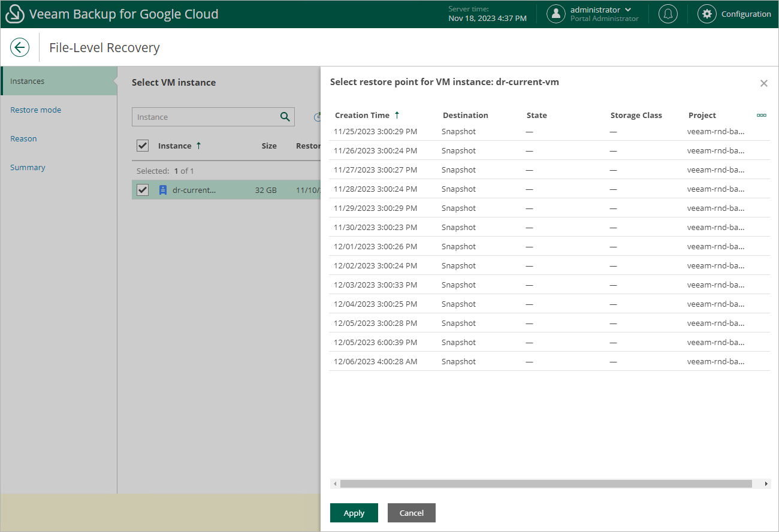Select restore point 11/29/2023 3:00:29 PM

[x=549, y=208]
